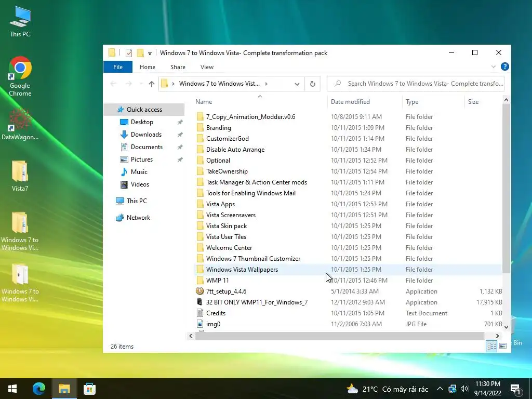Image resolution: width=532 pixels, height=399 pixels.
Task: Select the DataWagon desktop shortcut
Action: click(20, 125)
